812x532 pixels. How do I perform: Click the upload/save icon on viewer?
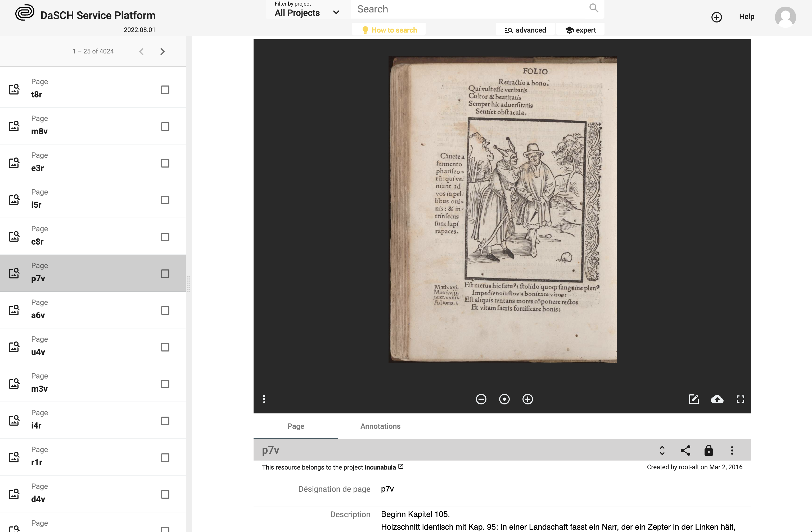pyautogui.click(x=717, y=398)
